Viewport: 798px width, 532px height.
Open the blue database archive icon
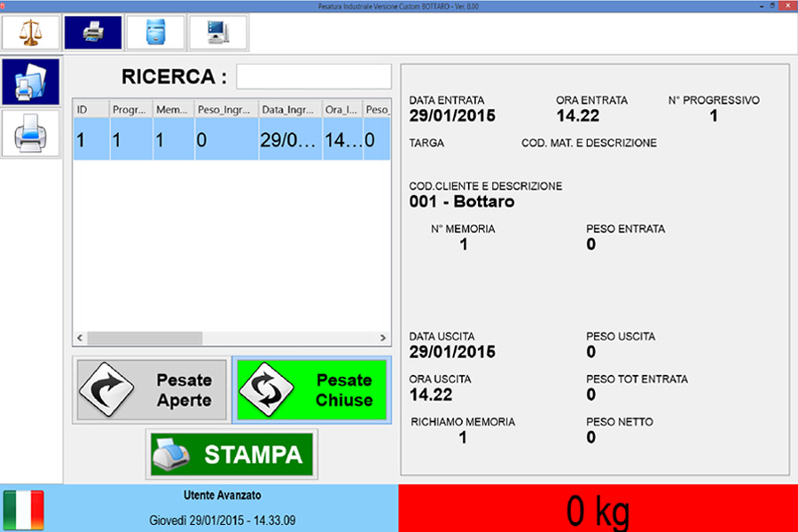pos(155,33)
